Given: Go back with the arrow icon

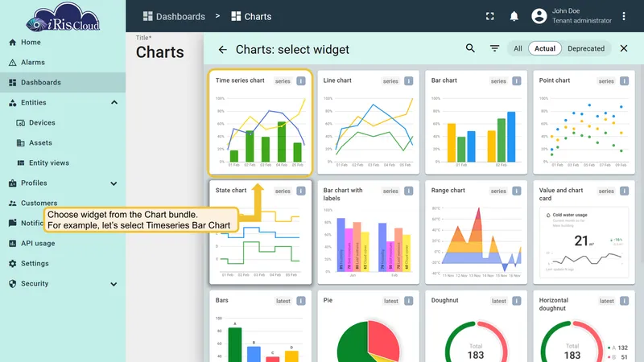Looking at the screenshot, I should (x=223, y=50).
